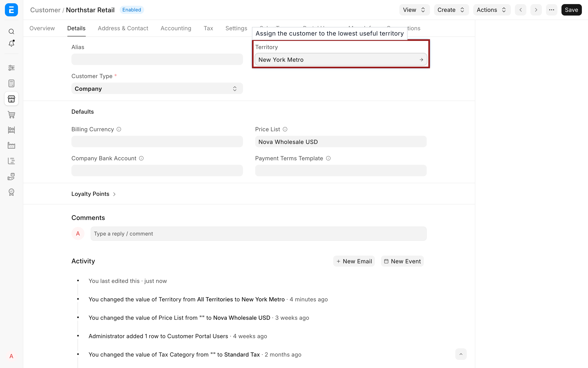Open the manufacturing factory sidebar icon

click(x=11, y=145)
